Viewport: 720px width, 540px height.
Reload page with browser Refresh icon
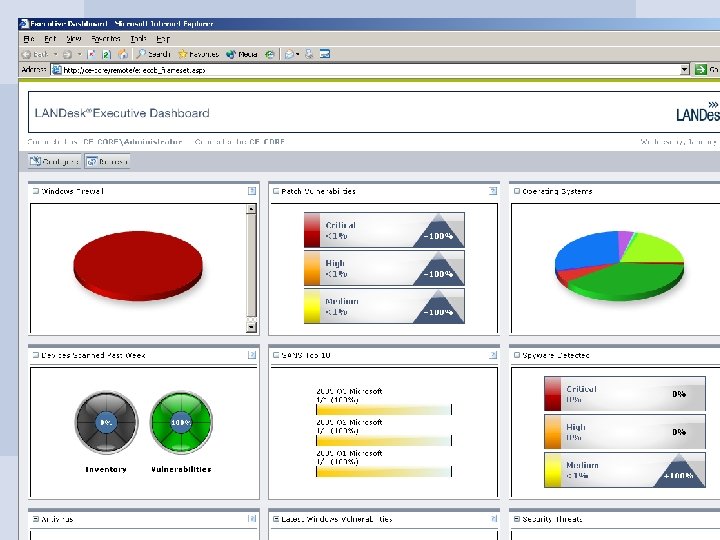(x=106, y=54)
